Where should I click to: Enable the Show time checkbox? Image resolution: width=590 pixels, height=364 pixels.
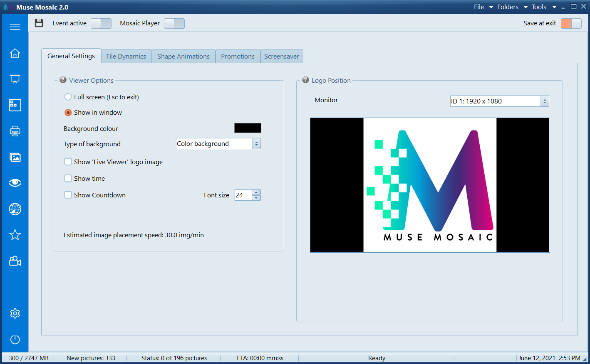[x=68, y=179]
